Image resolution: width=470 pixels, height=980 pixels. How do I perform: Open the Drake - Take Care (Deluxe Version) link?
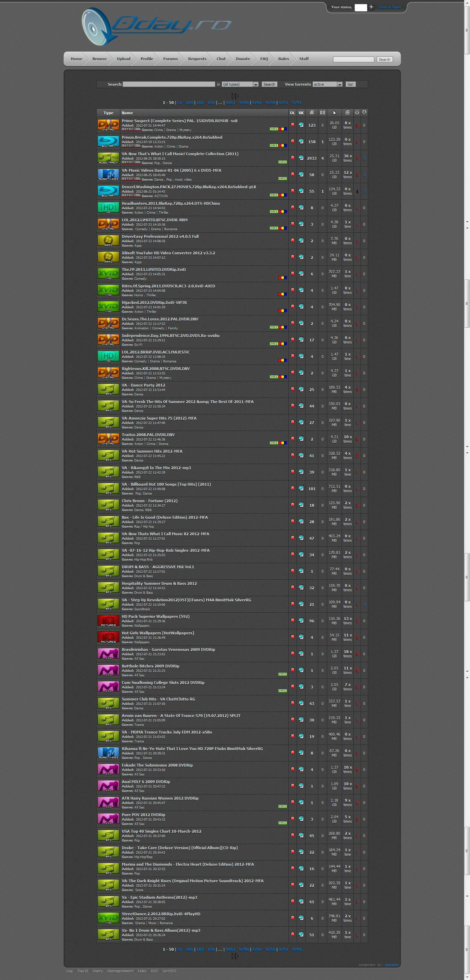pos(180,847)
